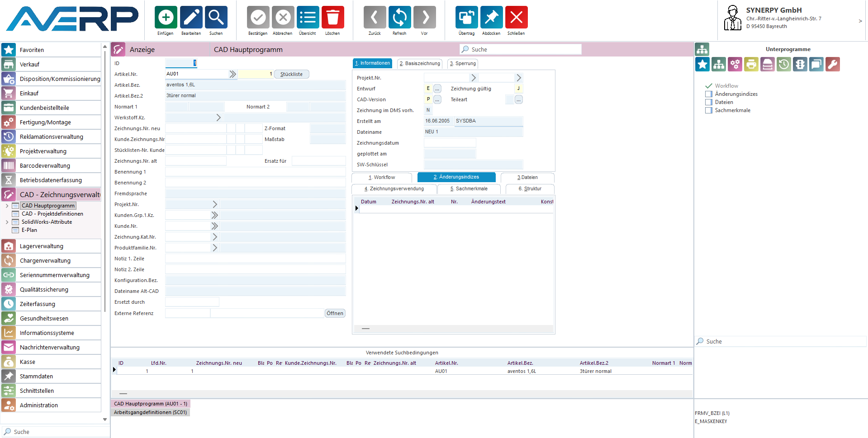Click the Benennung 1 input field
Viewport: 868px width, 438px height.
tap(255, 172)
